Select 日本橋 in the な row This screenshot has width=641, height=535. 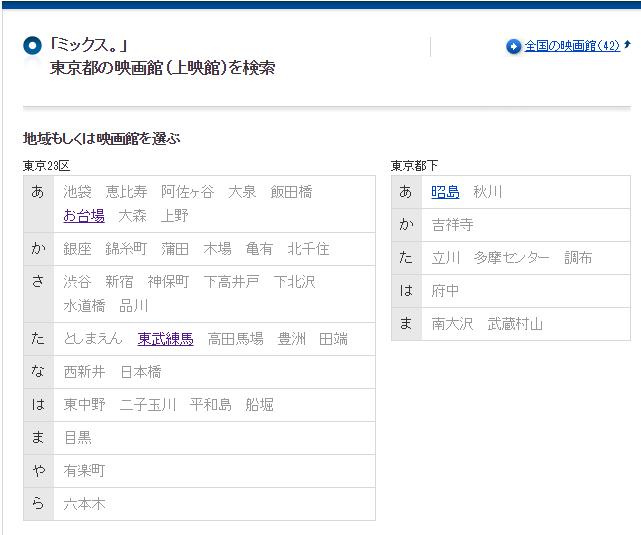[x=141, y=372]
